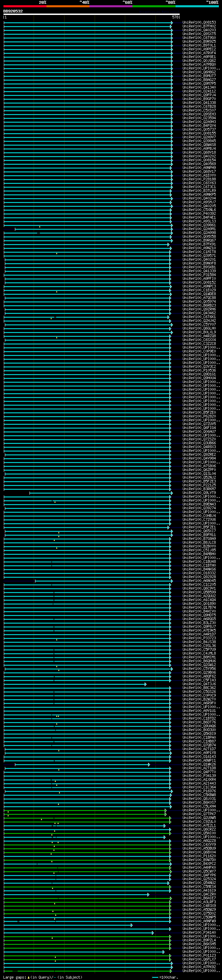This screenshot has width=222, height=980.
Task: Click the purple ~60% identity color bar
Action: 111,6
